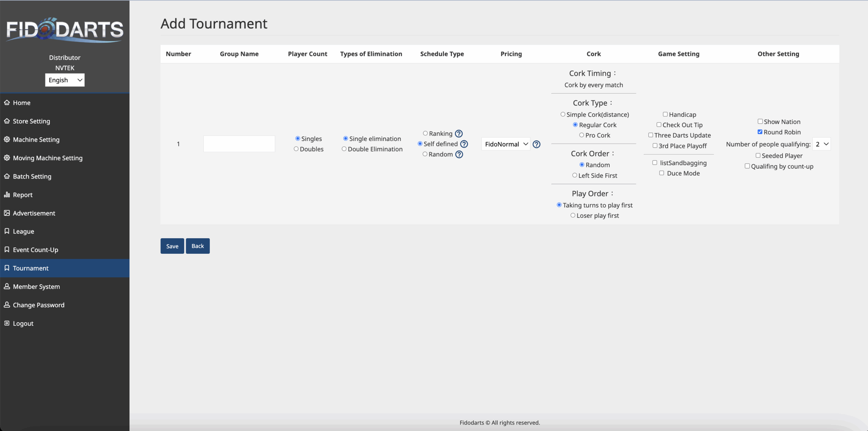Go to Member System page
Image resolution: width=868 pixels, height=431 pixels.
click(36, 287)
